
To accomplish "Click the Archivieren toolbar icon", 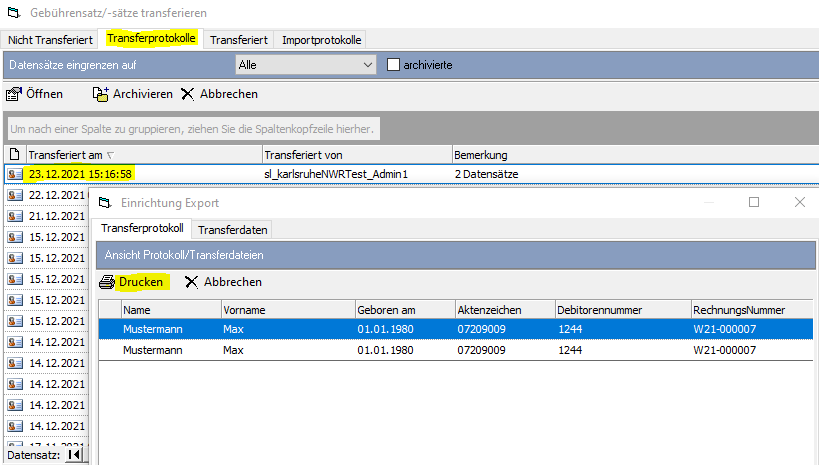I will pos(100,94).
